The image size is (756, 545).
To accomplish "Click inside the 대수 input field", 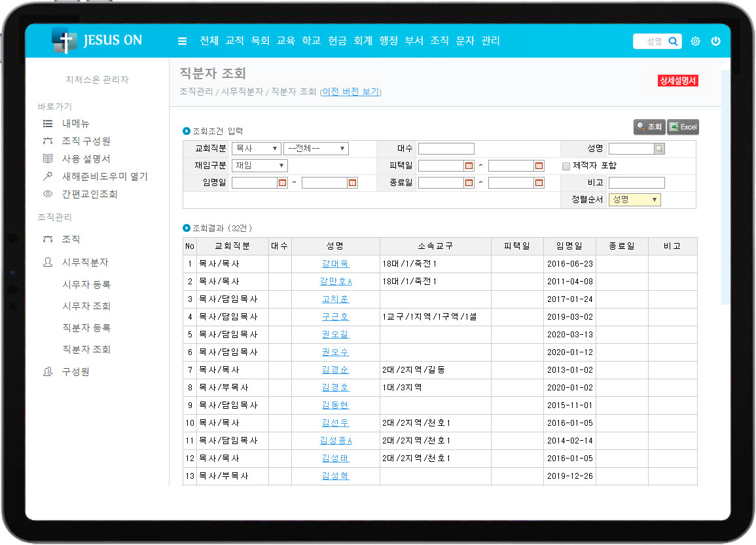I will point(446,149).
